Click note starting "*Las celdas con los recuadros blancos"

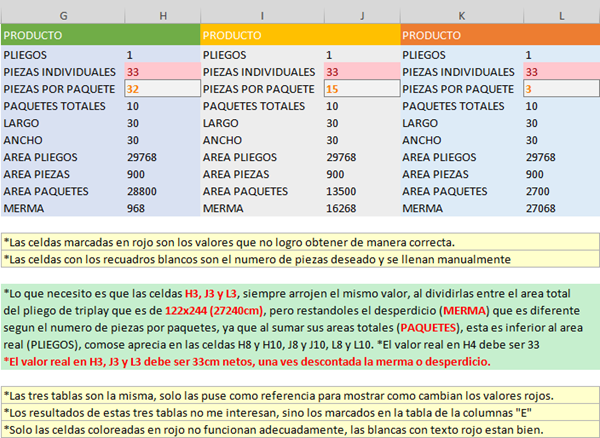(x=300, y=259)
